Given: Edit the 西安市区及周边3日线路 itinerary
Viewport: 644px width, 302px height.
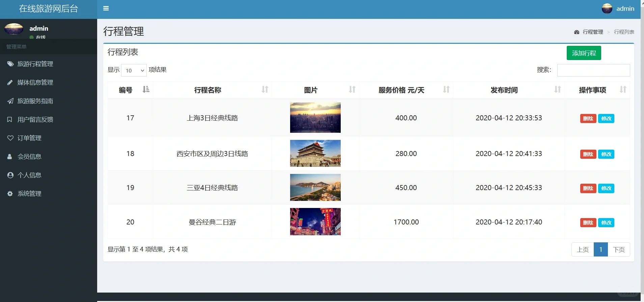Looking at the screenshot, I should click(x=606, y=154).
